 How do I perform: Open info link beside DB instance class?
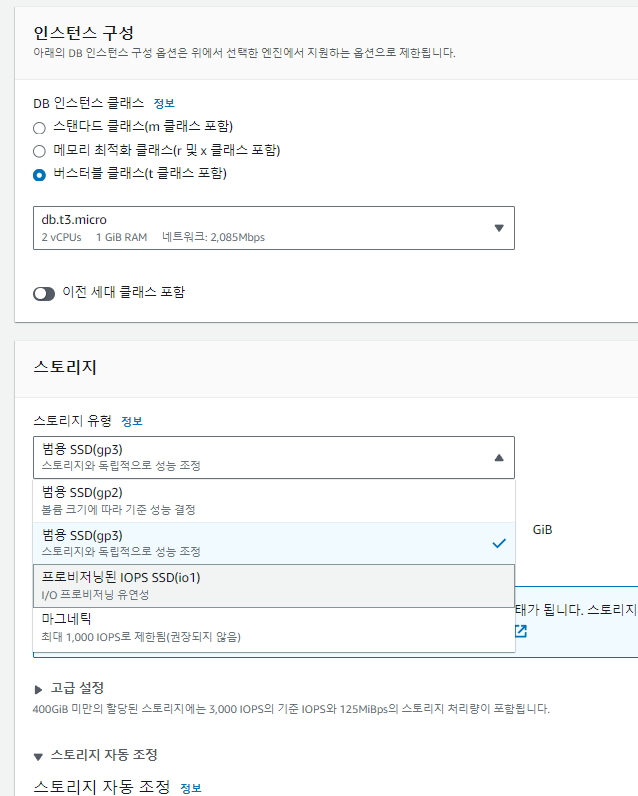point(163,103)
